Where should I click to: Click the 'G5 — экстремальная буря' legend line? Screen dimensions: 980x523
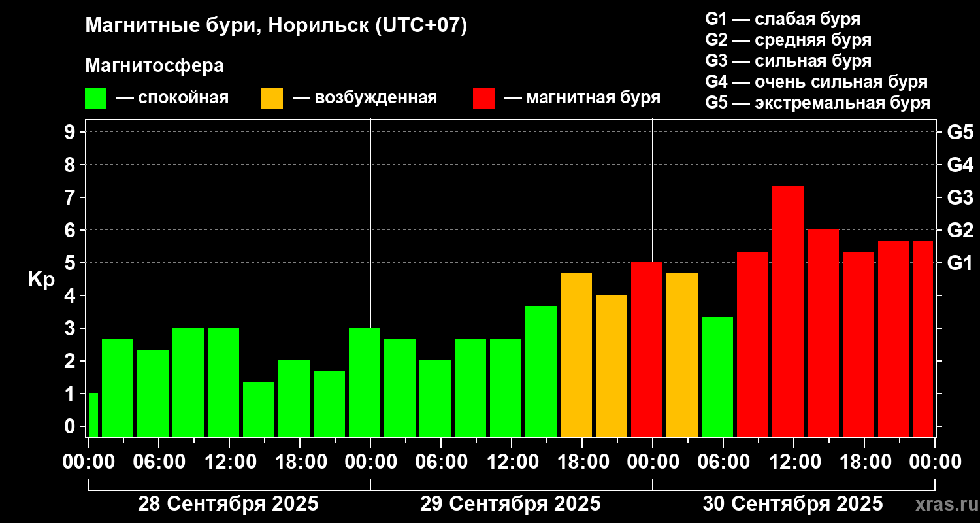coord(817,103)
